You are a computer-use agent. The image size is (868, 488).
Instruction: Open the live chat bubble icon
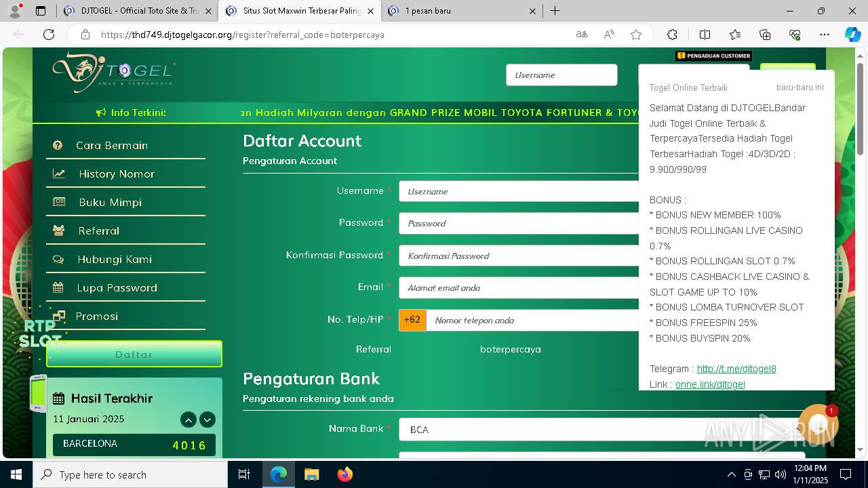coord(818,425)
